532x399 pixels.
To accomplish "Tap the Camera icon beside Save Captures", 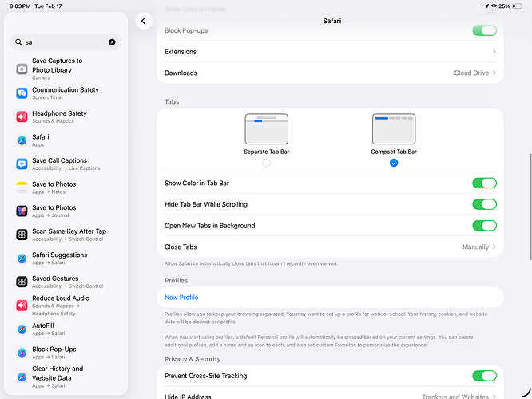I will coord(22,69).
